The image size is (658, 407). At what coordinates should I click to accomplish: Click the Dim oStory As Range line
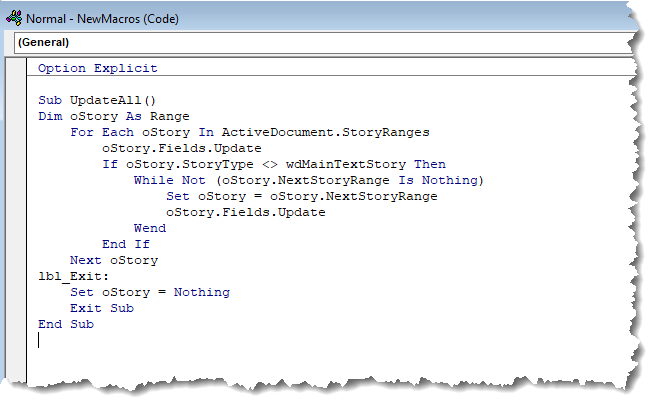click(114, 116)
